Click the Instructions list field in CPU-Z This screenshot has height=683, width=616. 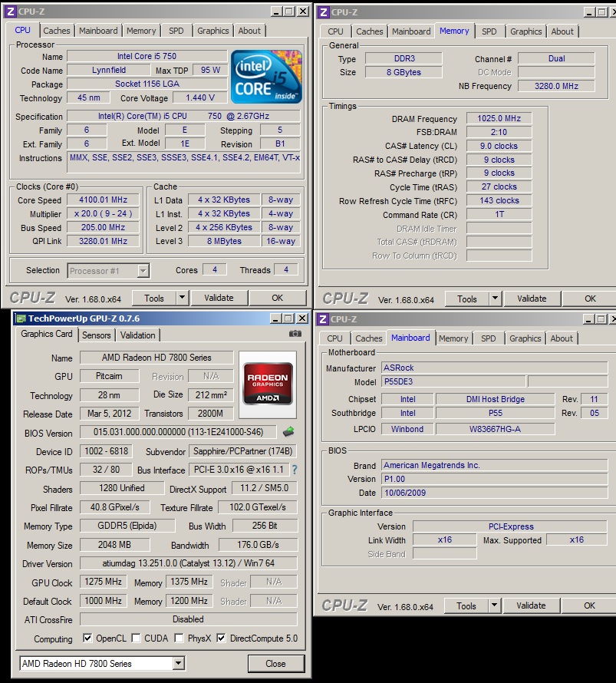pos(183,163)
